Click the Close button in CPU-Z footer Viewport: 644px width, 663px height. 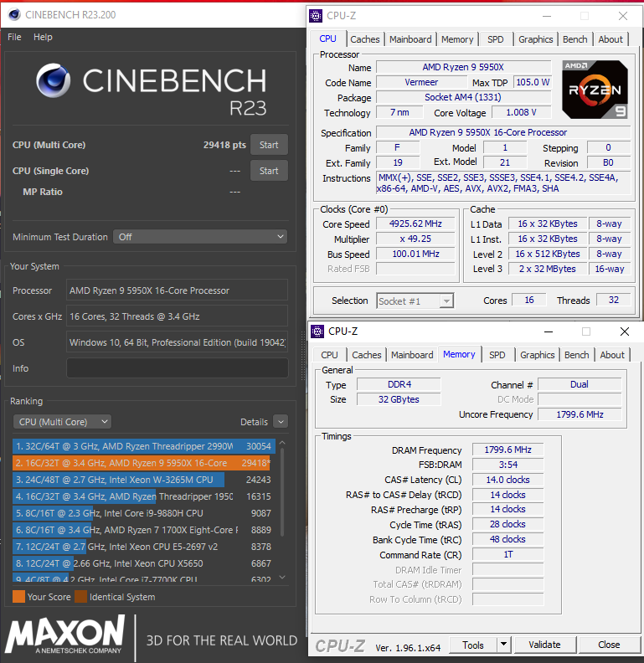[x=609, y=645]
